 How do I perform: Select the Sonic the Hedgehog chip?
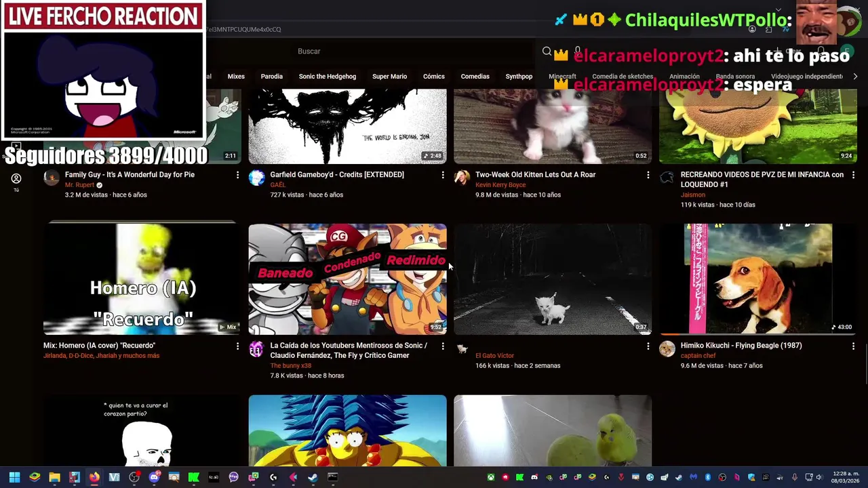(x=328, y=77)
